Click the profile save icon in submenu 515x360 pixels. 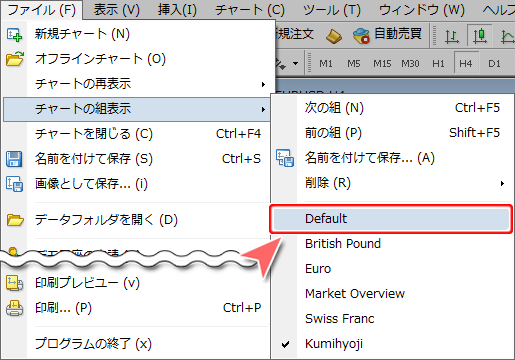285,158
